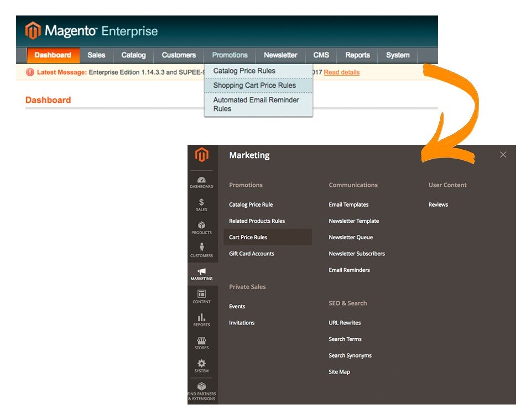The height and width of the screenshot is (420, 531).
Task: Click the Magento Enterprise logo icon
Action: click(x=33, y=30)
